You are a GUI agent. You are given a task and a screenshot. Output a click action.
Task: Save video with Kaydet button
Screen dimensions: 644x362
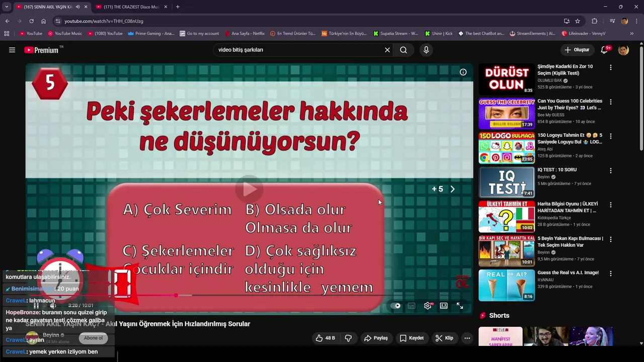tap(412, 338)
